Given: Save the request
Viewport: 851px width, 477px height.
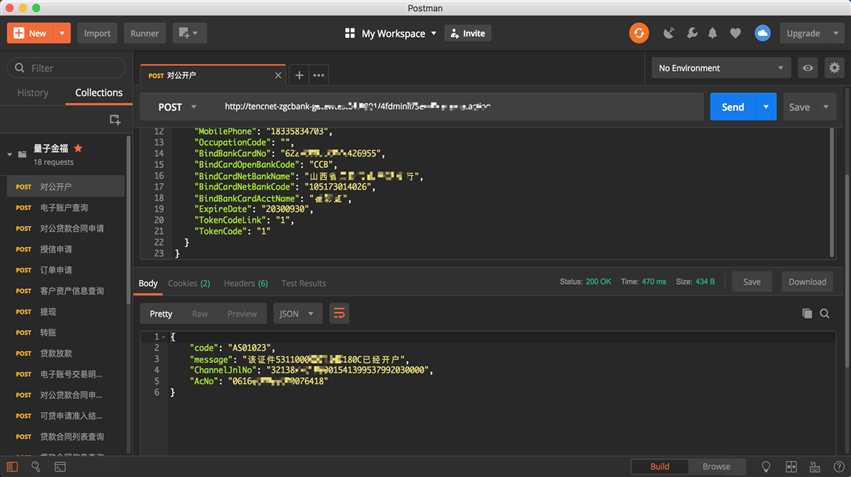Looking at the screenshot, I should click(x=799, y=107).
